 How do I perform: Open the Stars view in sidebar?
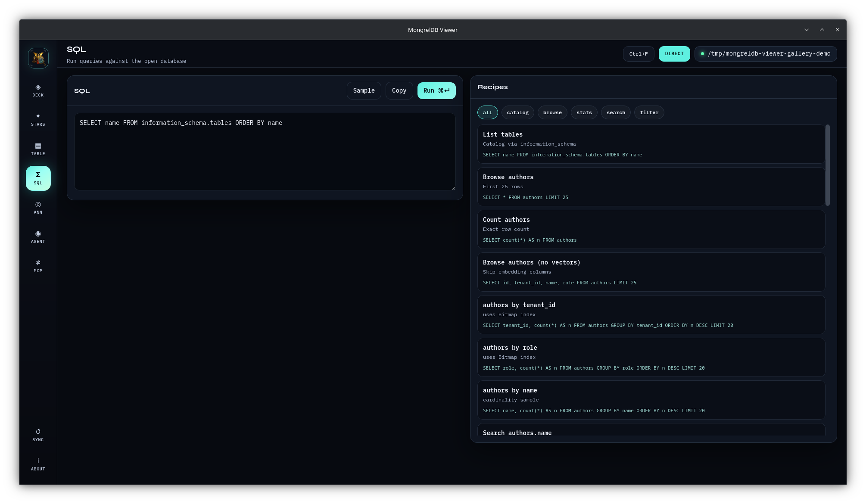[x=38, y=120]
